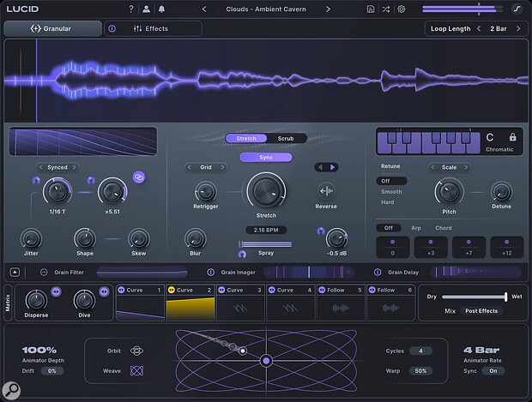Toggle the Animator Rate Sync On switch
The image size is (532, 402).
[x=493, y=371]
